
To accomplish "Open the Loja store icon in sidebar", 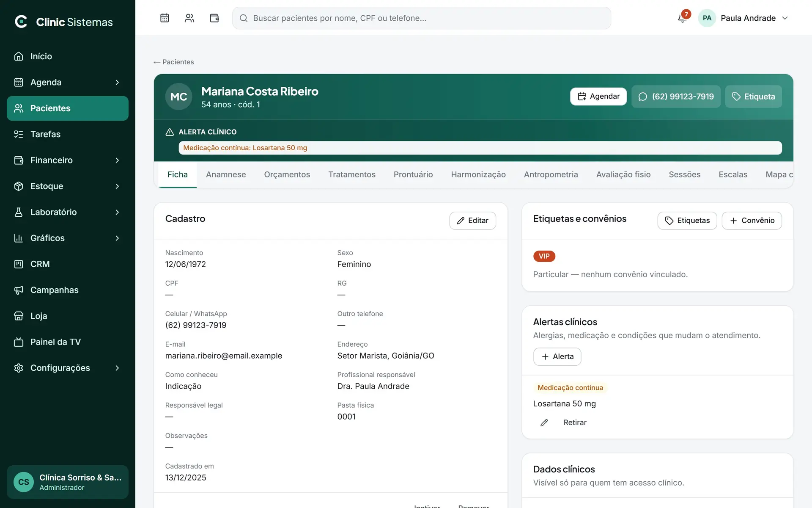I will (19, 316).
